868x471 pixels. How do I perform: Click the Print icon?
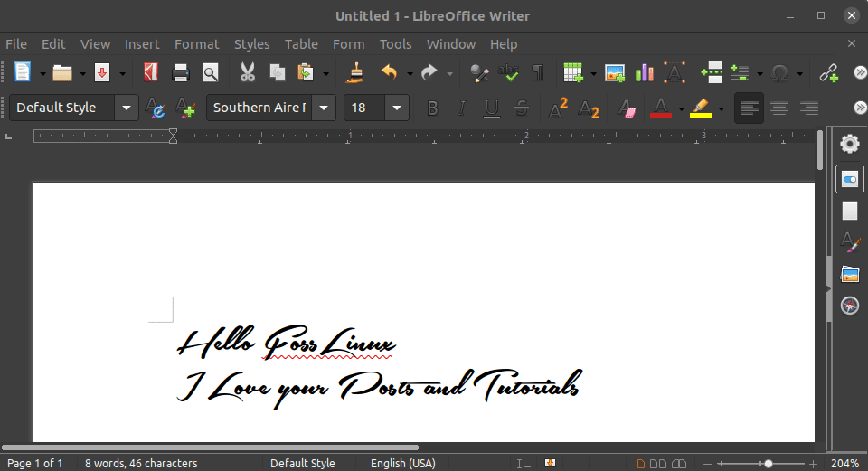[181, 72]
